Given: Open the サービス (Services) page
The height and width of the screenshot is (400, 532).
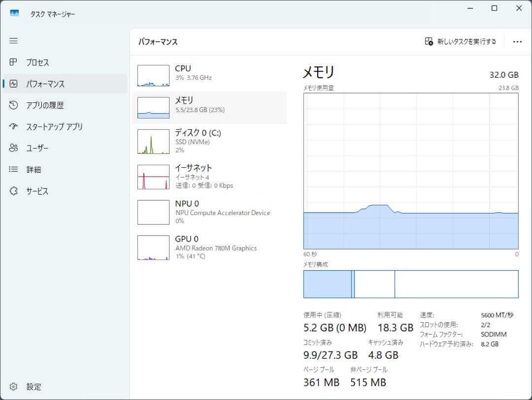Looking at the screenshot, I should point(37,191).
